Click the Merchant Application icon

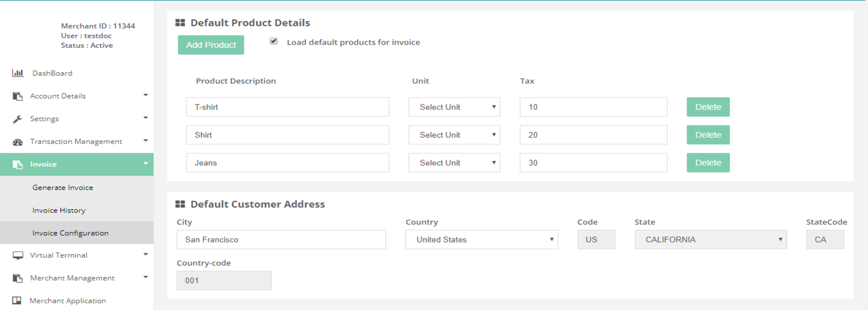click(17, 300)
